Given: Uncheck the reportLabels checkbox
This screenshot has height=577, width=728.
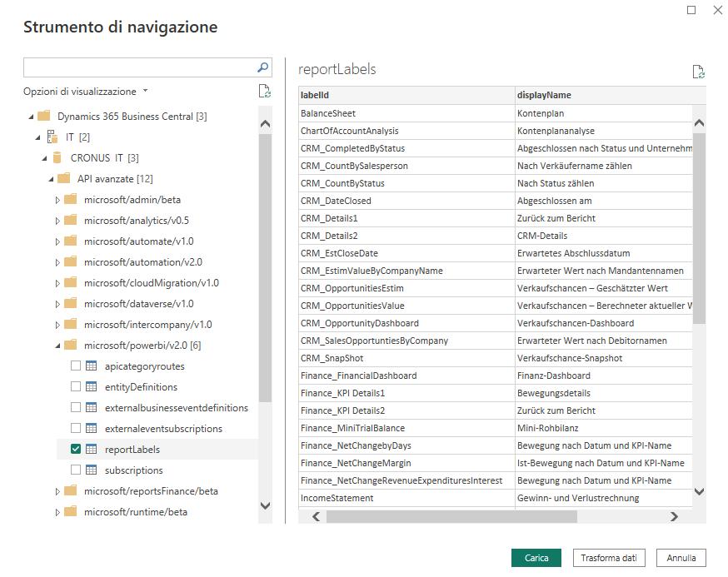Looking at the screenshot, I should (x=76, y=449).
